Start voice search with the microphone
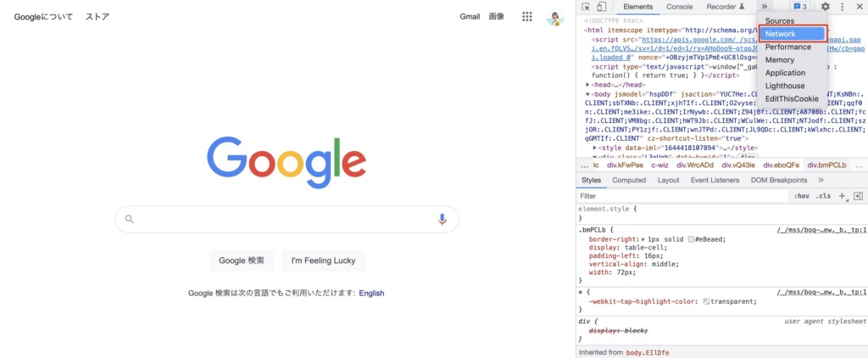Image resolution: width=868 pixels, height=358 pixels. [442, 220]
